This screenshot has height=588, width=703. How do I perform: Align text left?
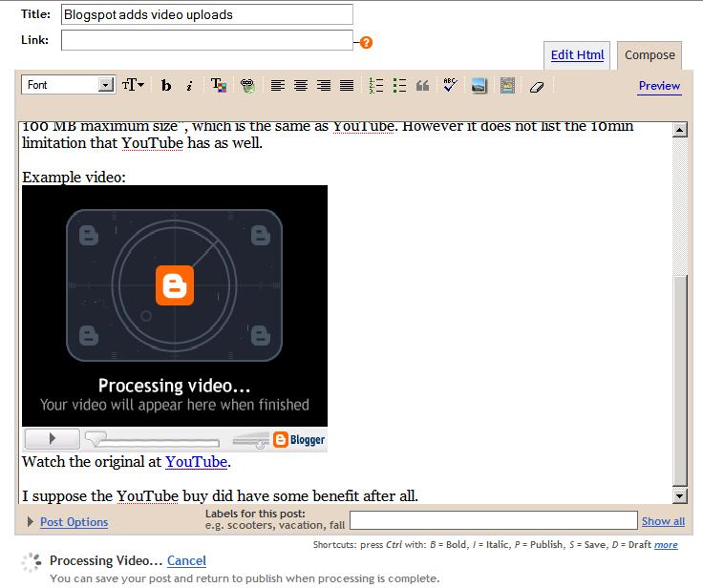click(278, 85)
